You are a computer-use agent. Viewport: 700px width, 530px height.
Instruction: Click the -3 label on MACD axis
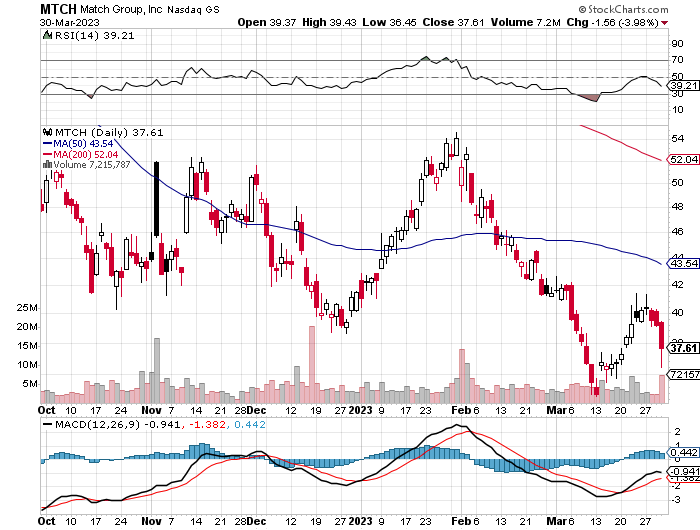[x=676, y=499]
